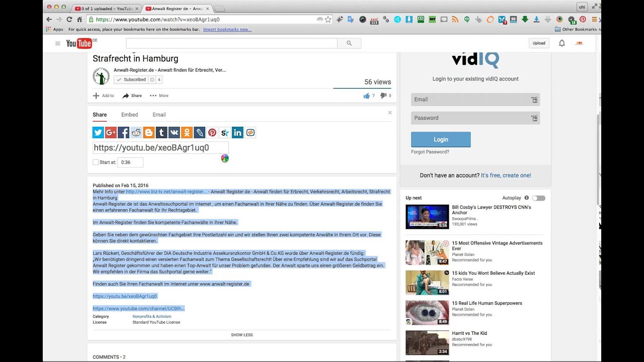644x362 pixels.
Task: Share video on Twitter
Action: tap(98, 133)
